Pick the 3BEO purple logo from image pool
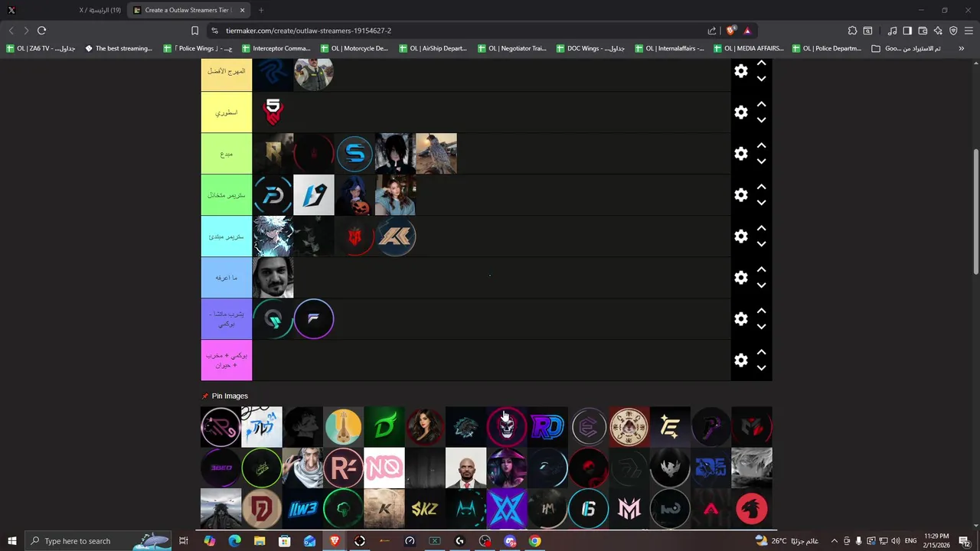This screenshot has height=551, width=980. pos(220,468)
